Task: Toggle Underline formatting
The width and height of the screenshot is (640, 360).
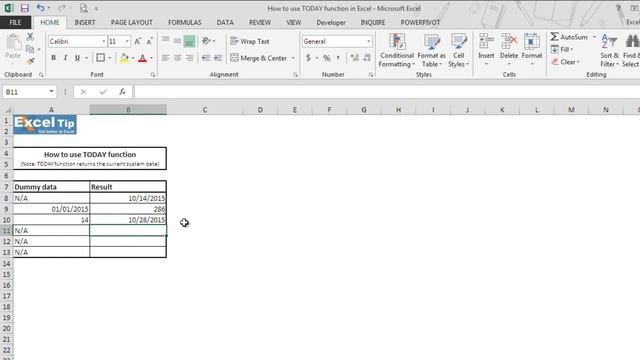Action: point(77,58)
